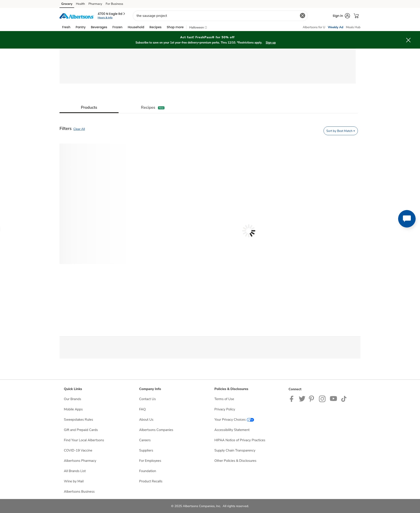The width and height of the screenshot is (420, 513).
Task: Open All Brands List link
Action: click(75, 471)
